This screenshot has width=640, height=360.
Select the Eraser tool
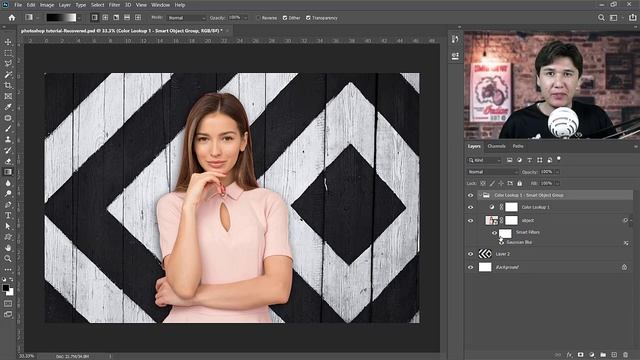[x=8, y=161]
